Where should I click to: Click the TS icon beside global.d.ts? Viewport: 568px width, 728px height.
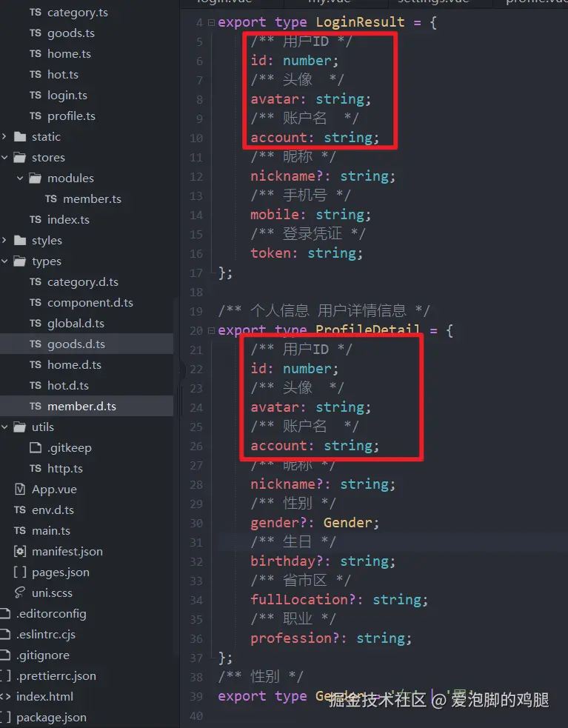(36, 323)
